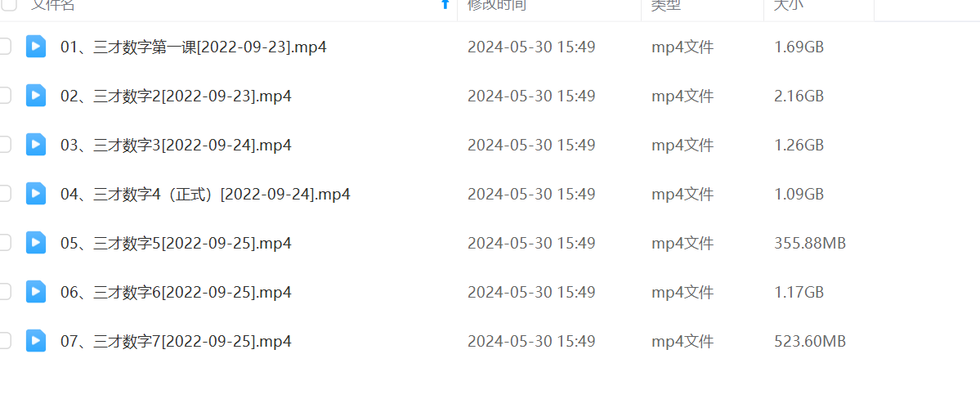
Task: Click video icon for 06、三才数字6 file
Action: [x=36, y=293]
